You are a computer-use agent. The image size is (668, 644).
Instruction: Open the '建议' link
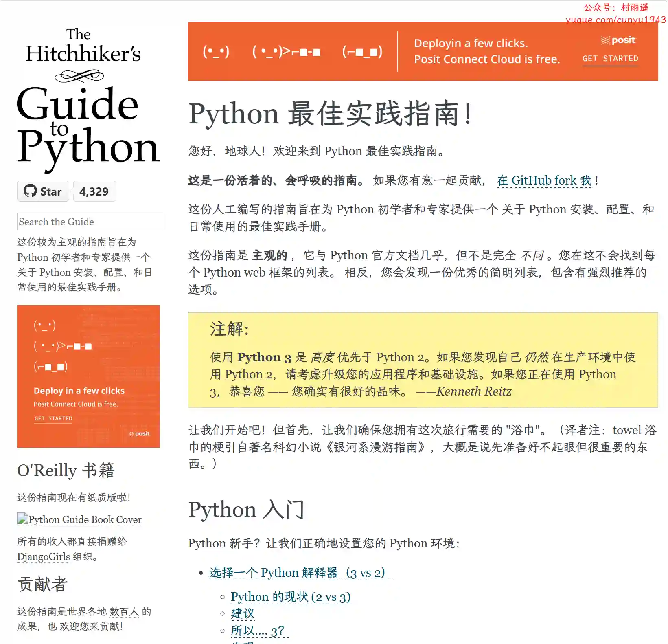[243, 613]
